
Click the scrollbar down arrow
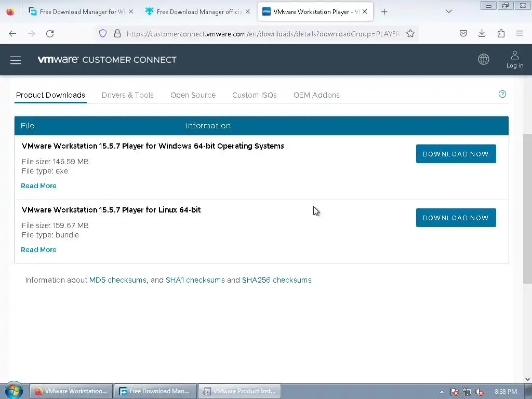(527, 379)
